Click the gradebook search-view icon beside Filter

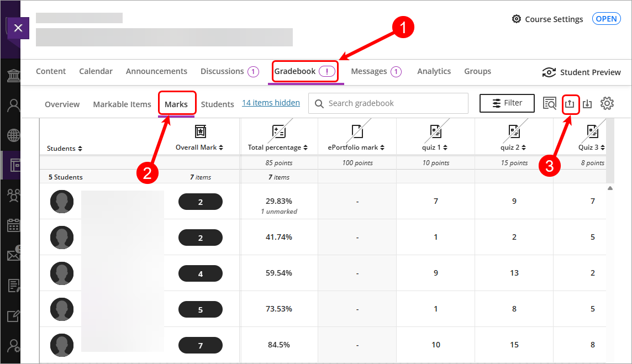pos(550,104)
